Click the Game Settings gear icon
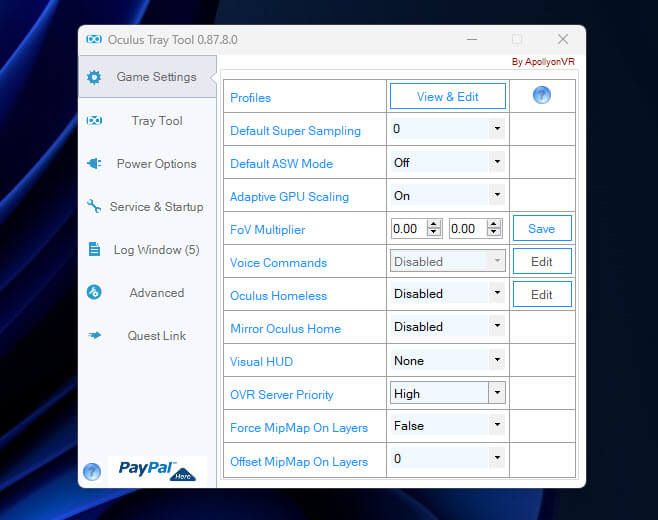658x520 pixels. click(94, 77)
